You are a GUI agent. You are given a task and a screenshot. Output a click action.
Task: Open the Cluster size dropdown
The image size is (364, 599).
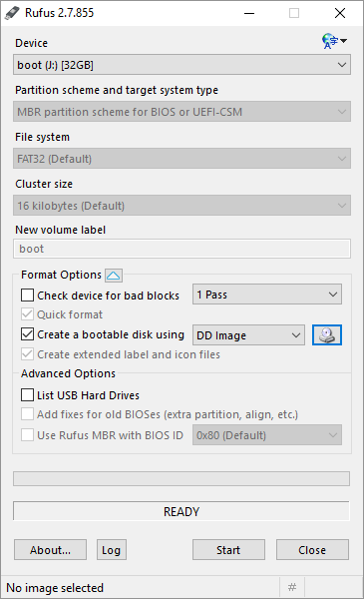(182, 206)
